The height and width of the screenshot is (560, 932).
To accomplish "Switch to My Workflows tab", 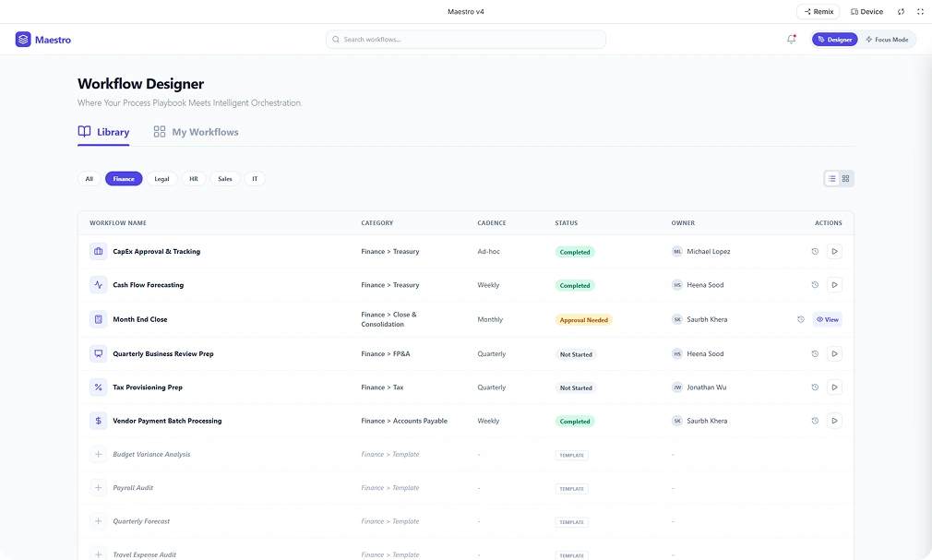I will [x=196, y=132].
